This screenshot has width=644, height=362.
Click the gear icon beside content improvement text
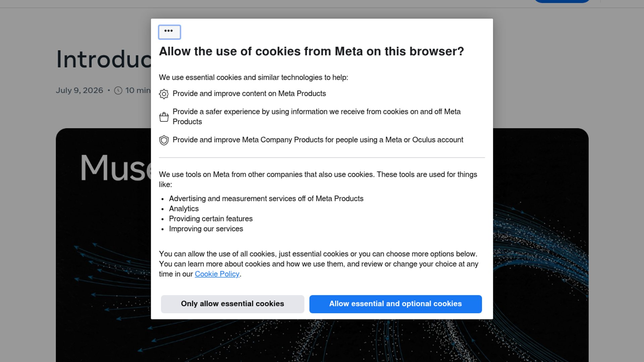coord(164,94)
